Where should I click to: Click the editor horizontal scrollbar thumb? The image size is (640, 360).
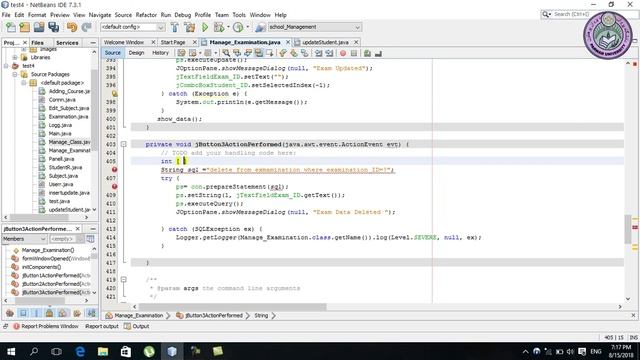(233, 307)
